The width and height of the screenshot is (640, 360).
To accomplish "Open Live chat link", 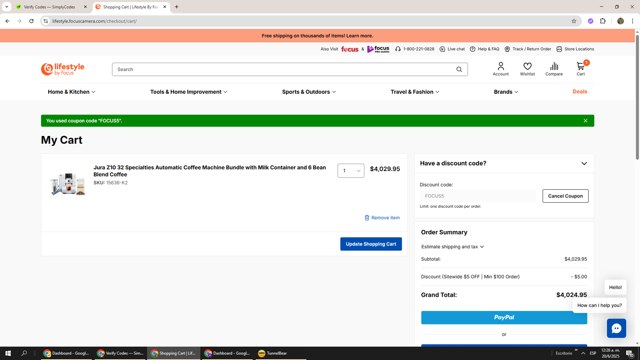I will [452, 49].
